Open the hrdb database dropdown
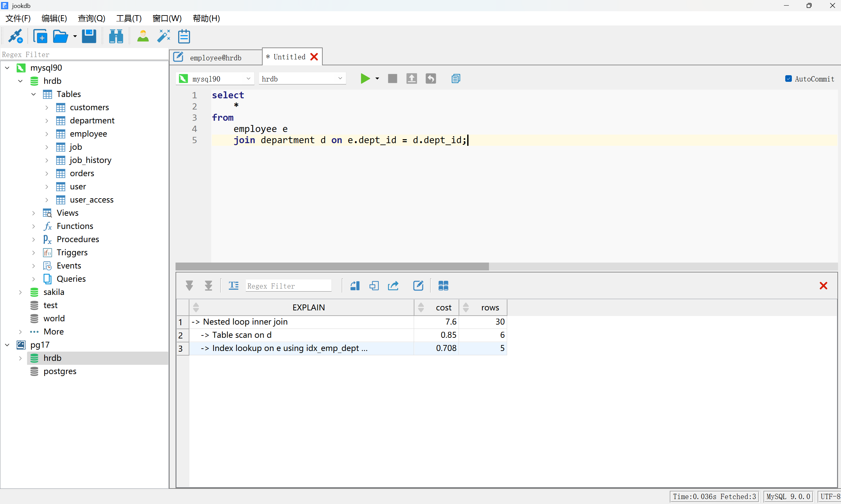This screenshot has height=504, width=841. (x=340, y=79)
